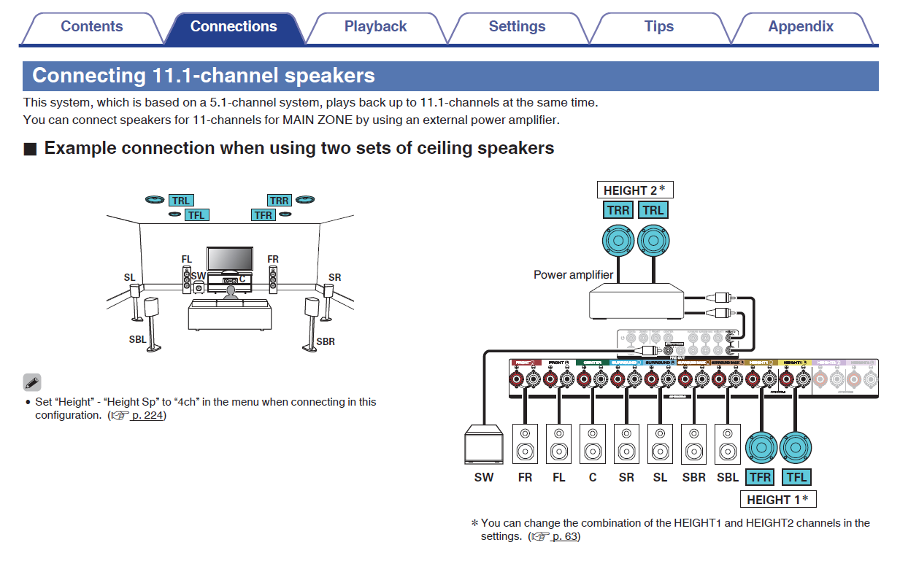The width and height of the screenshot is (900, 588).
Task: Select the Tips tab
Action: (x=658, y=27)
